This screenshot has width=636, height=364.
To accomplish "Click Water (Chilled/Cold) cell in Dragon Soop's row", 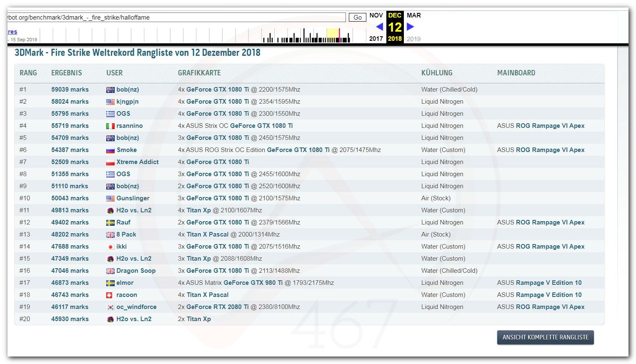I will [x=449, y=271].
